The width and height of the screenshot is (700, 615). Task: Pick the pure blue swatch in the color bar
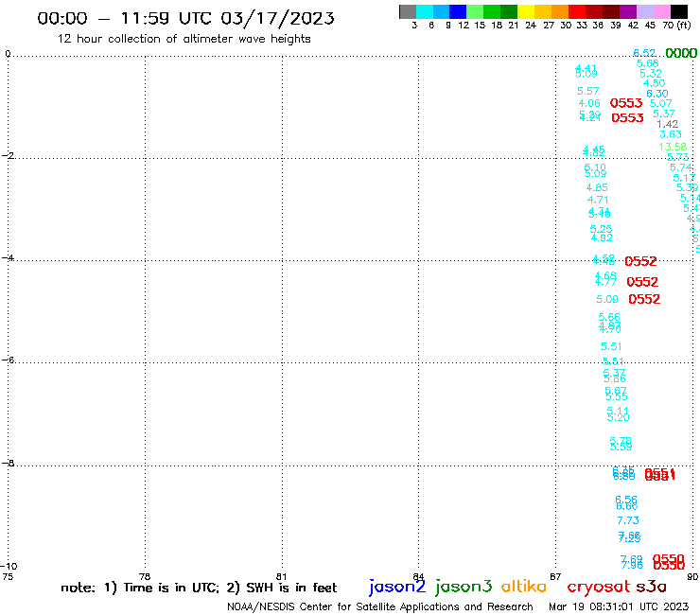(459, 11)
